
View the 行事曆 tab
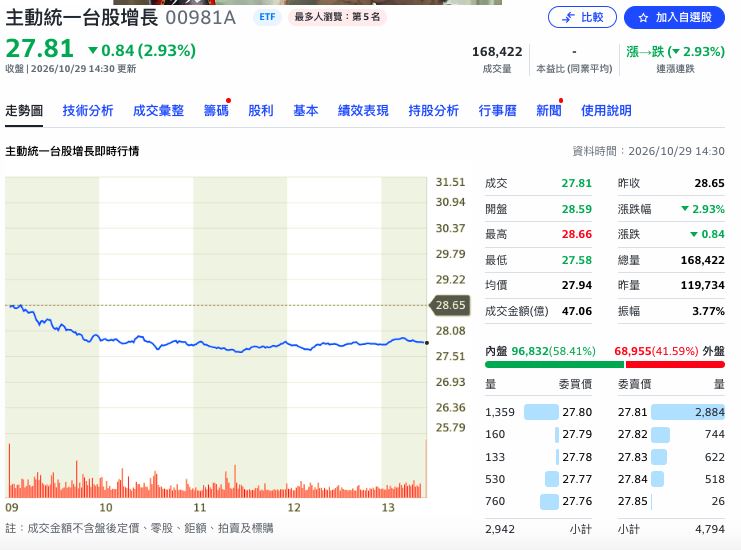[498, 111]
